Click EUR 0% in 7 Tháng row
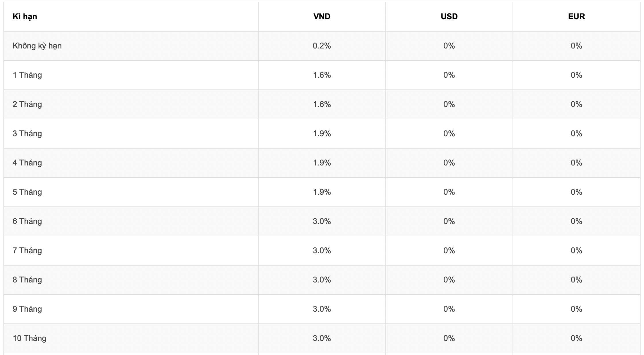This screenshot has width=644, height=355. (x=576, y=251)
